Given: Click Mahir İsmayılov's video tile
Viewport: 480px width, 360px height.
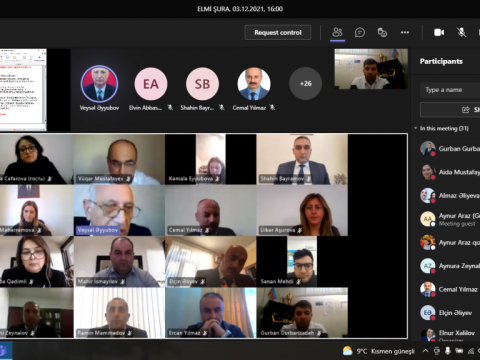Looking at the screenshot, I should coord(119,262).
